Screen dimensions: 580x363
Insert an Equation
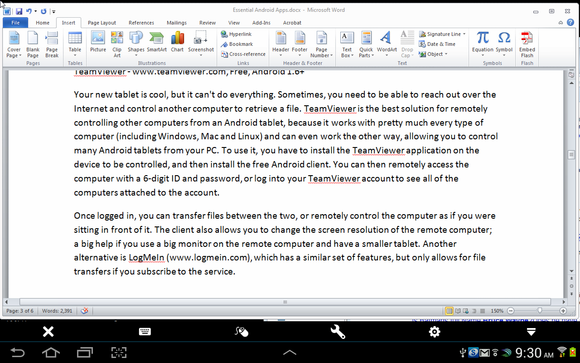click(482, 44)
